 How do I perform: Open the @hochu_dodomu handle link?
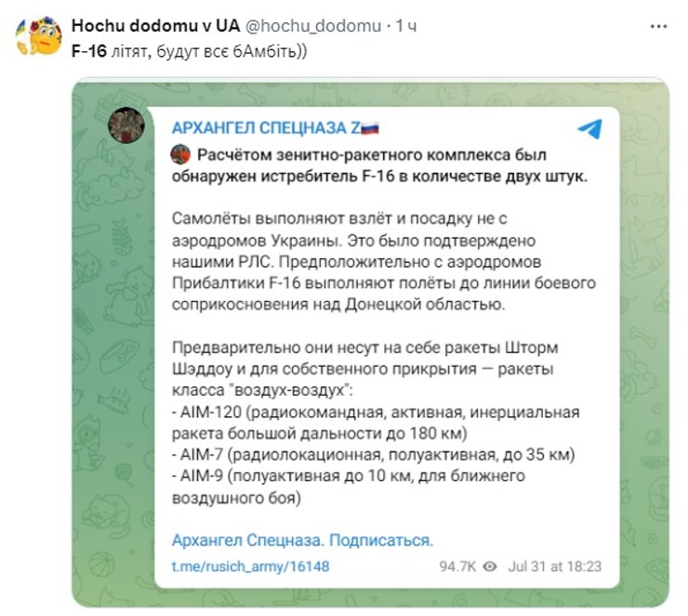312,26
